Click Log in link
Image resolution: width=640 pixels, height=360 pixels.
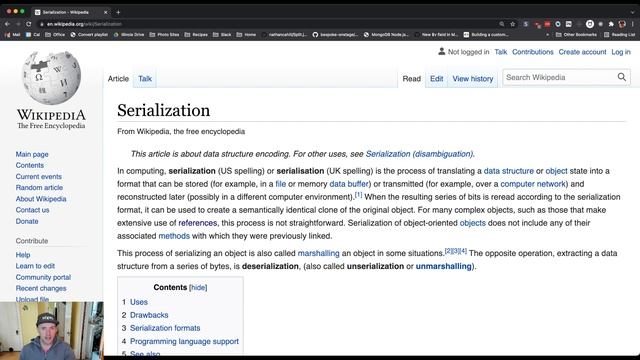tap(621, 52)
